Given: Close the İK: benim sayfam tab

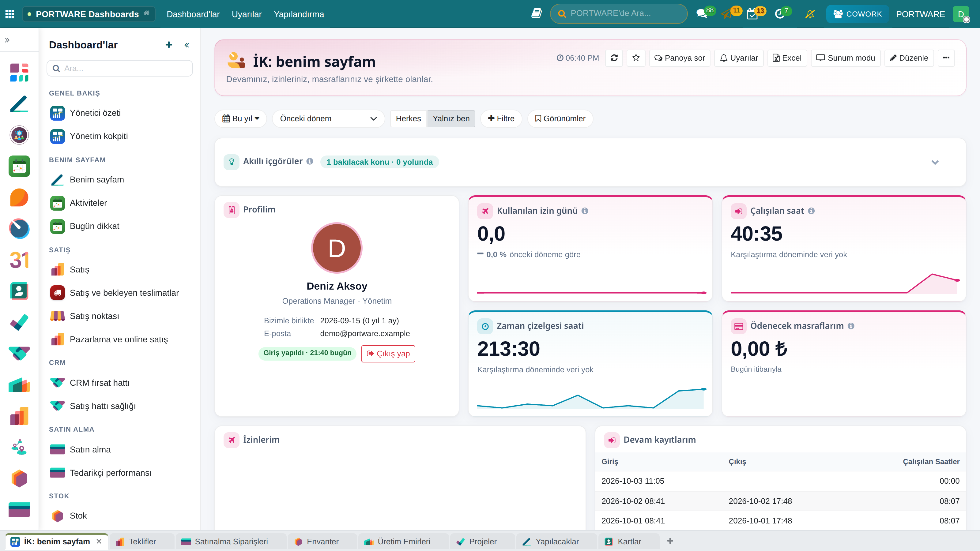Looking at the screenshot, I should (99, 541).
